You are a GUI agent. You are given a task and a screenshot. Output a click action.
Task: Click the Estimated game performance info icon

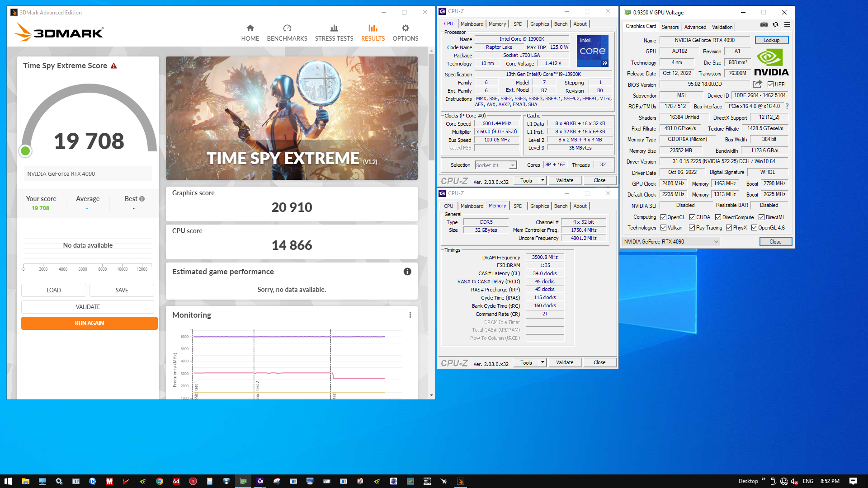[x=407, y=272]
